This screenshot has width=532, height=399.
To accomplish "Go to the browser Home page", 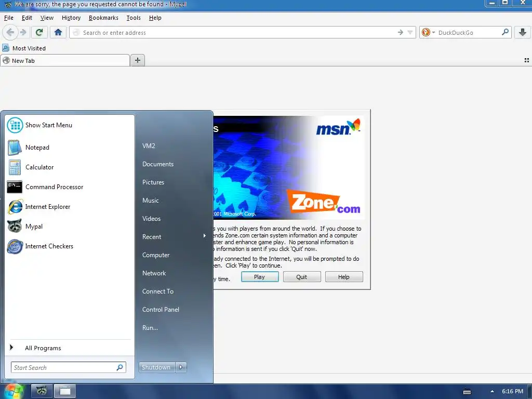I will (x=58, y=33).
